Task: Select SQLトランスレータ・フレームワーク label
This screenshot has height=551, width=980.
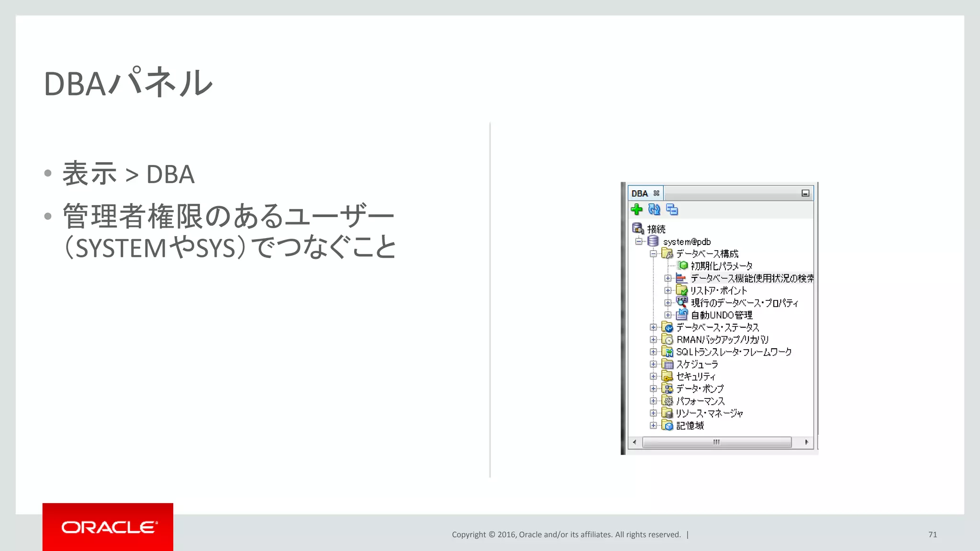Action: (734, 352)
